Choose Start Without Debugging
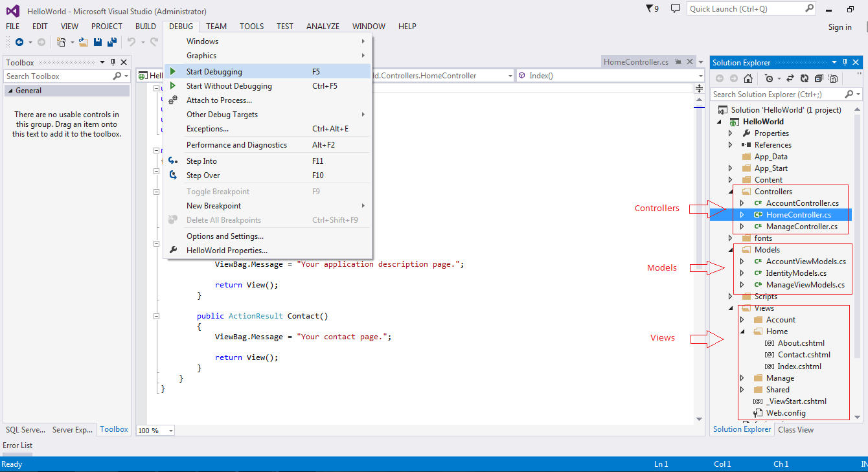Viewport: 868px width, 472px height. click(268, 86)
